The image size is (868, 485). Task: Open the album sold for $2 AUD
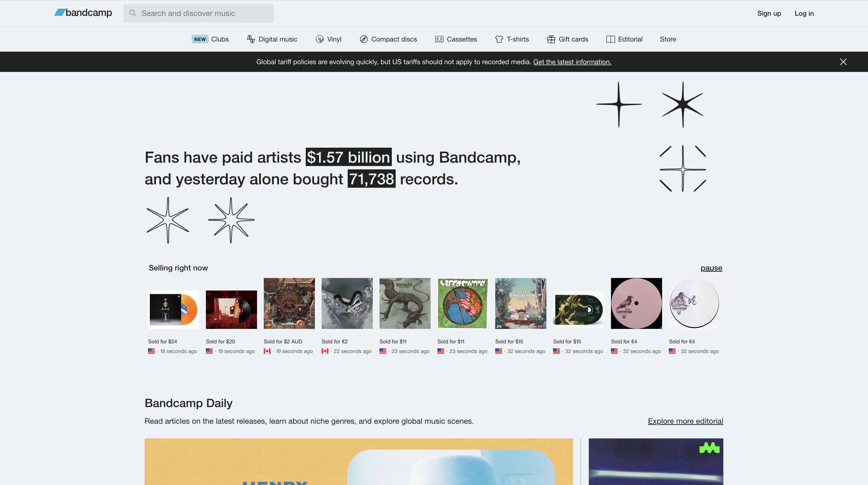point(289,303)
